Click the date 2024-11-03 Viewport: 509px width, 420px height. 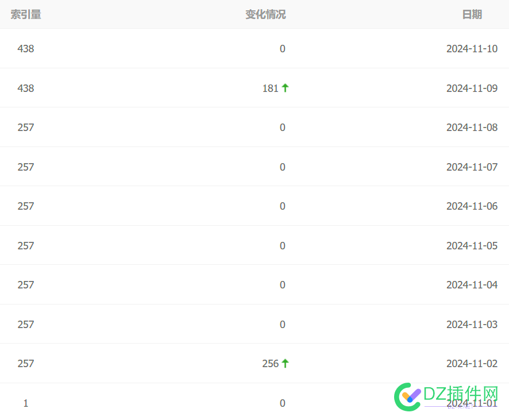(472, 324)
